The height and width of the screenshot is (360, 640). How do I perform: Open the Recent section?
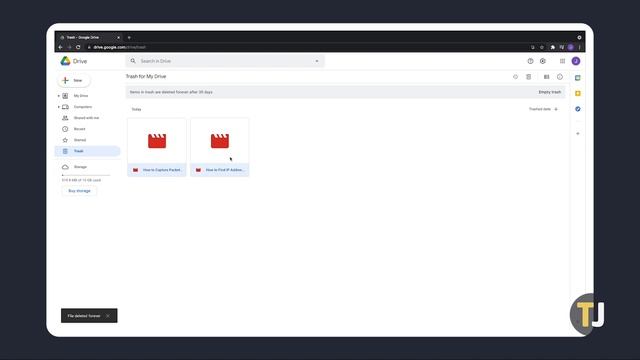point(80,129)
